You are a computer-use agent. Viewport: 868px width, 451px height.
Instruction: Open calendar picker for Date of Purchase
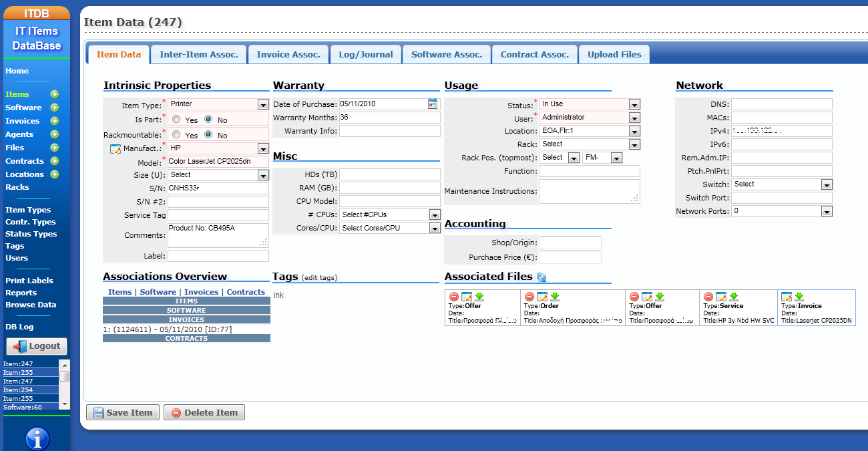click(433, 104)
